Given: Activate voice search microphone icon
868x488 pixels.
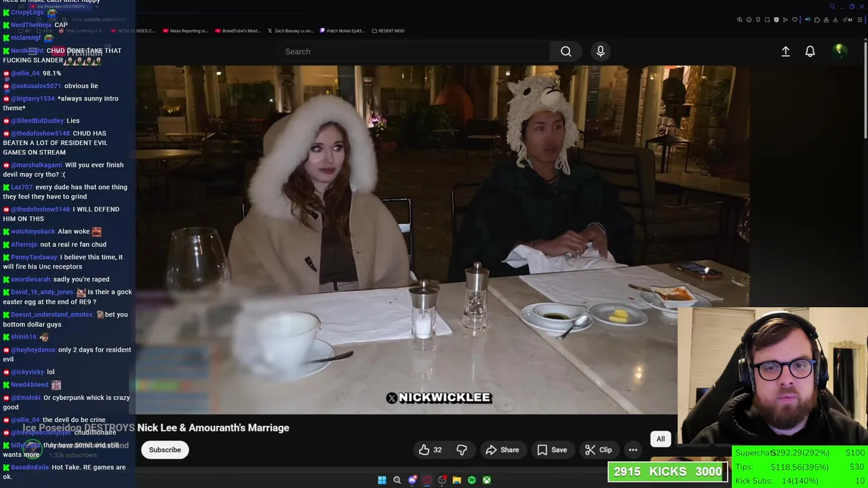Looking at the screenshot, I should coord(600,52).
